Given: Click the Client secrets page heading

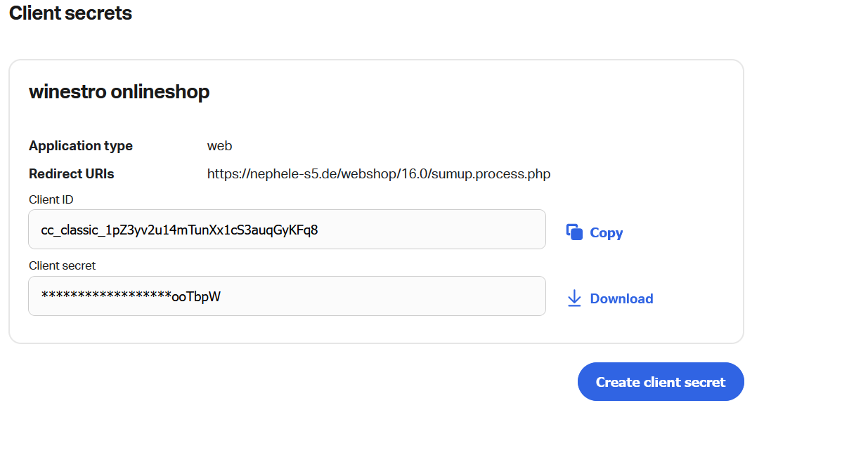Looking at the screenshot, I should (70, 13).
